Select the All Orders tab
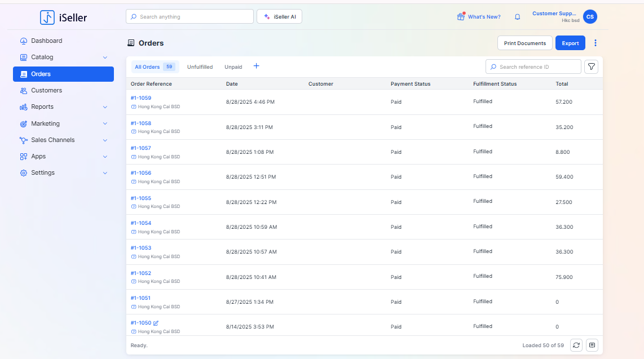This screenshot has height=359, width=644. pos(155,67)
